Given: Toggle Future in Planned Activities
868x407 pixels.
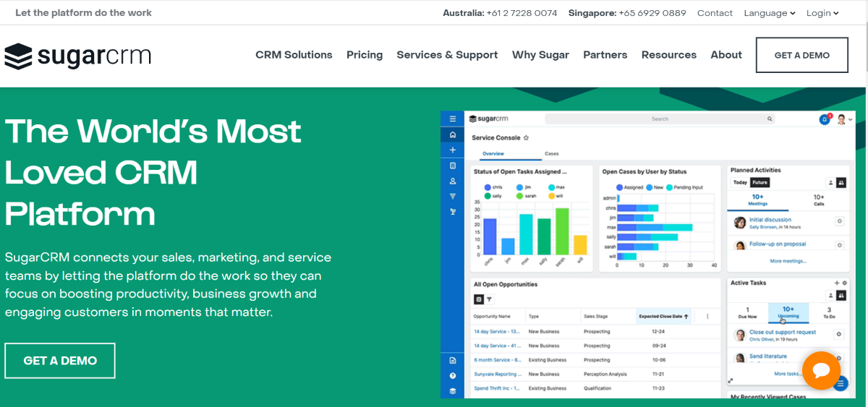Looking at the screenshot, I should (759, 182).
